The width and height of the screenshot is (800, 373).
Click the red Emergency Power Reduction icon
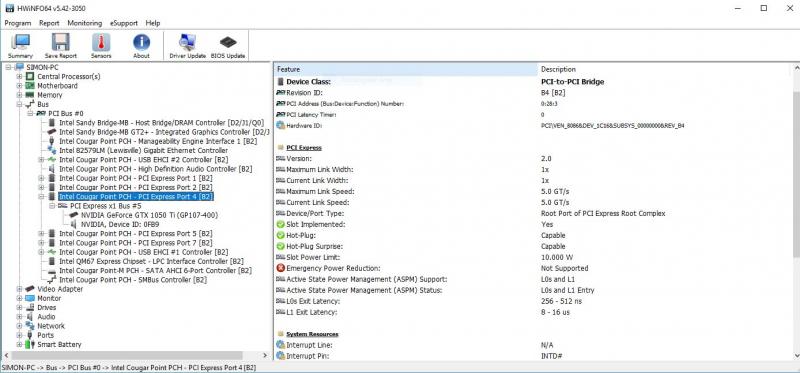pos(280,268)
